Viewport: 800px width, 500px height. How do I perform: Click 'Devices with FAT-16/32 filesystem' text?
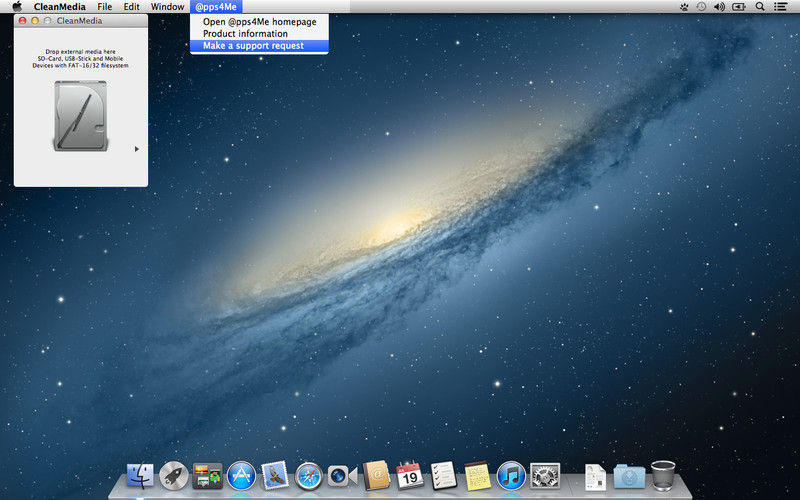[x=80, y=65]
